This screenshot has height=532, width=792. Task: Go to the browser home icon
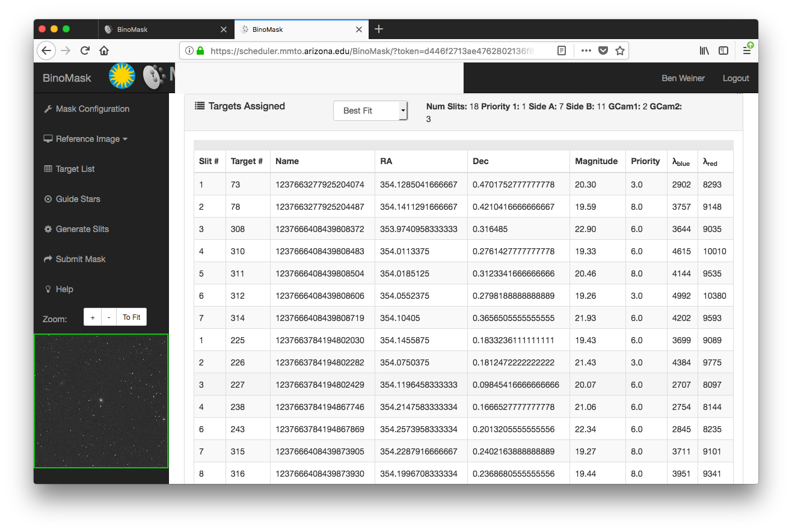click(104, 51)
